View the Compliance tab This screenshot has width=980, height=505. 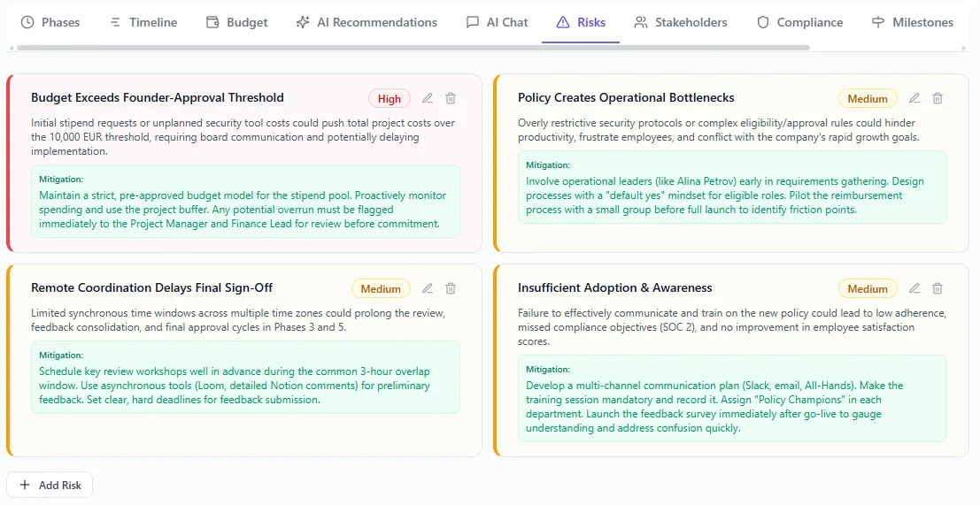[x=799, y=22]
